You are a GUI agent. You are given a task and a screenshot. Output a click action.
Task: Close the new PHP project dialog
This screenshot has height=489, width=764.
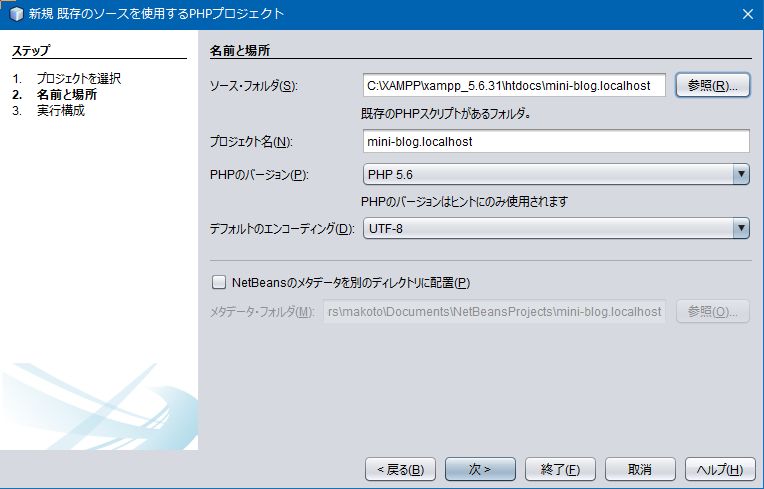[x=748, y=14]
